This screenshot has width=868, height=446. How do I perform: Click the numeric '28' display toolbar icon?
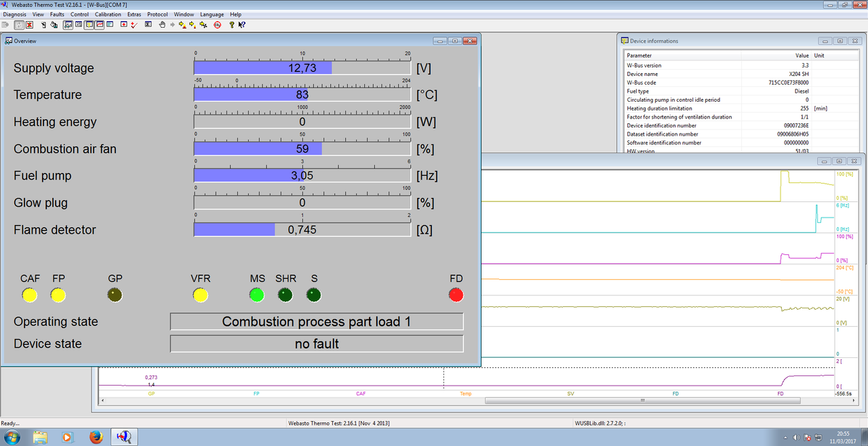point(79,24)
